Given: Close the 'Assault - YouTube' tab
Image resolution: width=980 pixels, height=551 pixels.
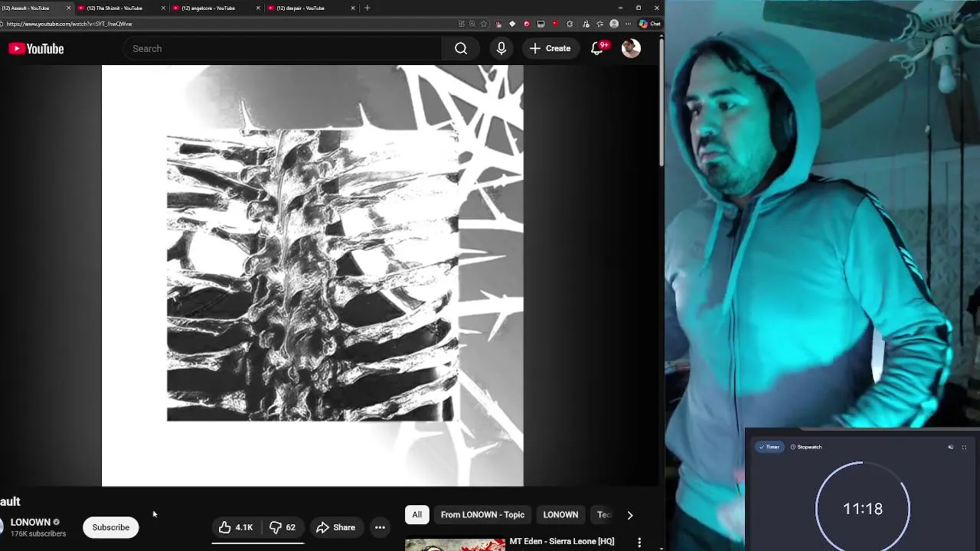Looking at the screenshot, I should (x=68, y=8).
